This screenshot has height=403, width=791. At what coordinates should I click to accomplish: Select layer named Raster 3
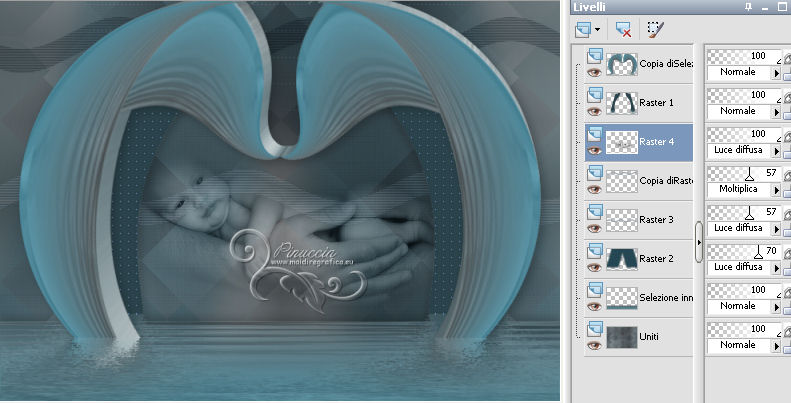[x=656, y=219]
